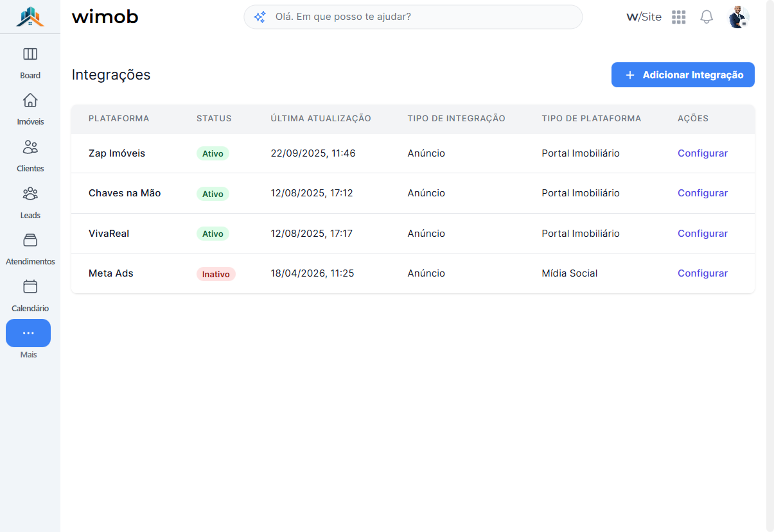Click the Tipo de Integração column header
The image size is (774, 532).
point(457,119)
